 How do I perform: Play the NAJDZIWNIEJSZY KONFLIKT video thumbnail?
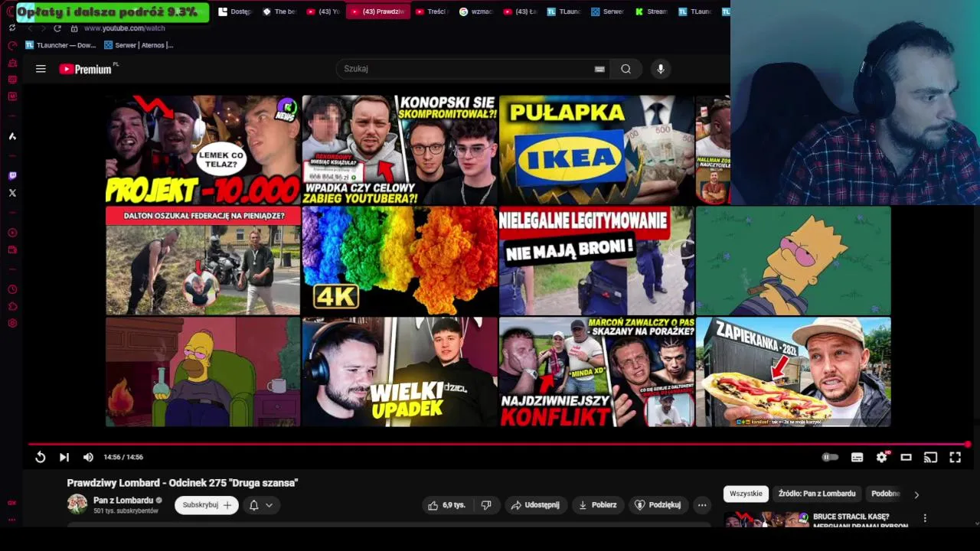(x=596, y=372)
